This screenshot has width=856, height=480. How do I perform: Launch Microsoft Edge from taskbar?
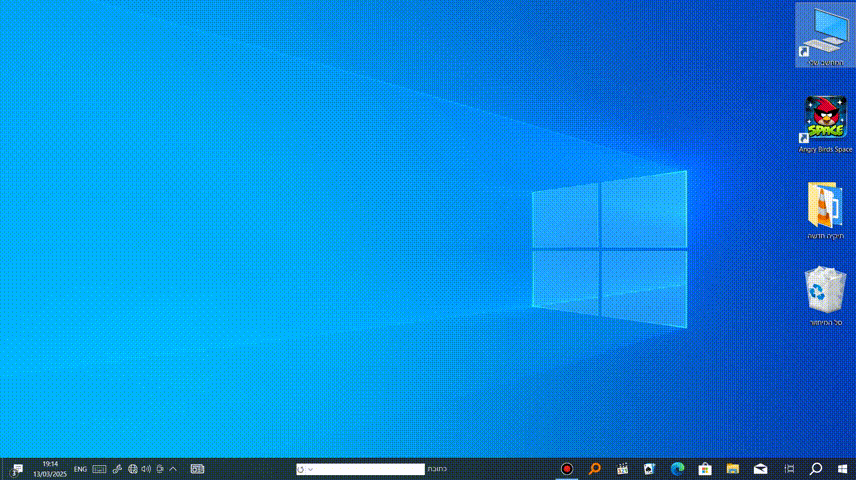click(x=677, y=469)
